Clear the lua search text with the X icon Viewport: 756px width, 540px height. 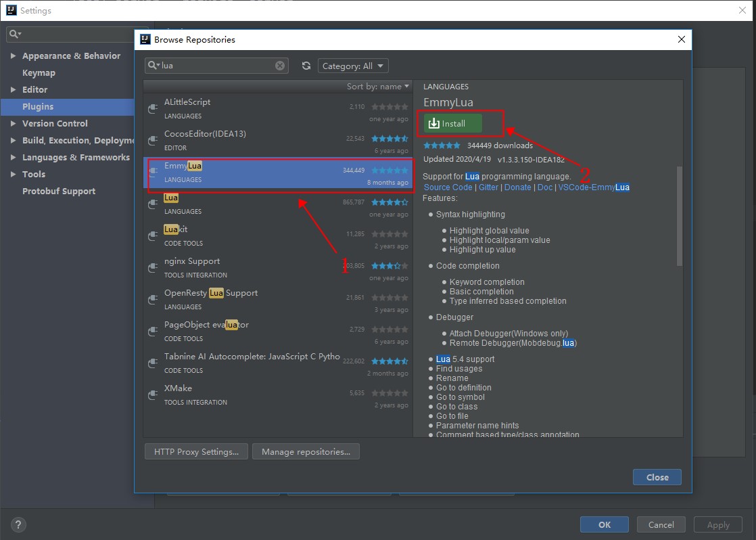point(280,66)
